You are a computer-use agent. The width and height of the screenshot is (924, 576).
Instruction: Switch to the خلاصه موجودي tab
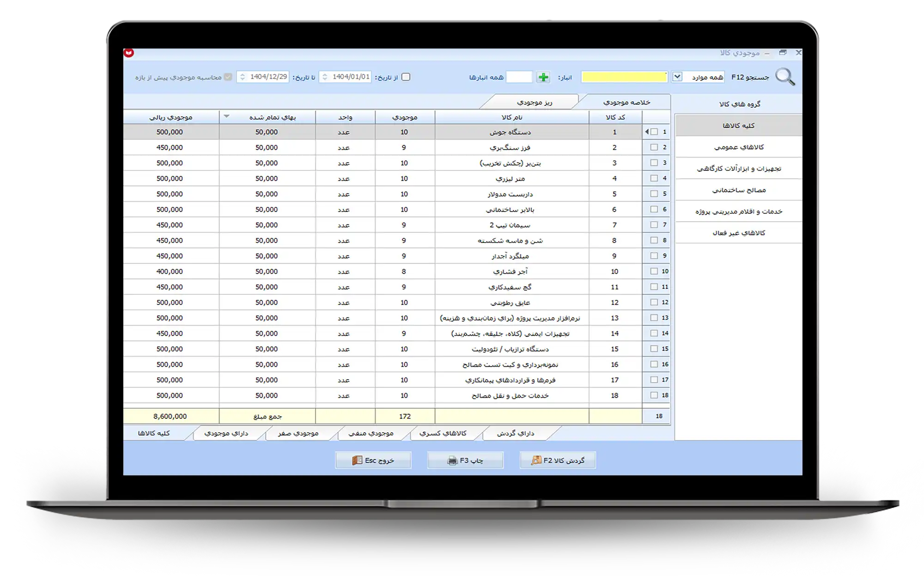pyautogui.click(x=626, y=102)
